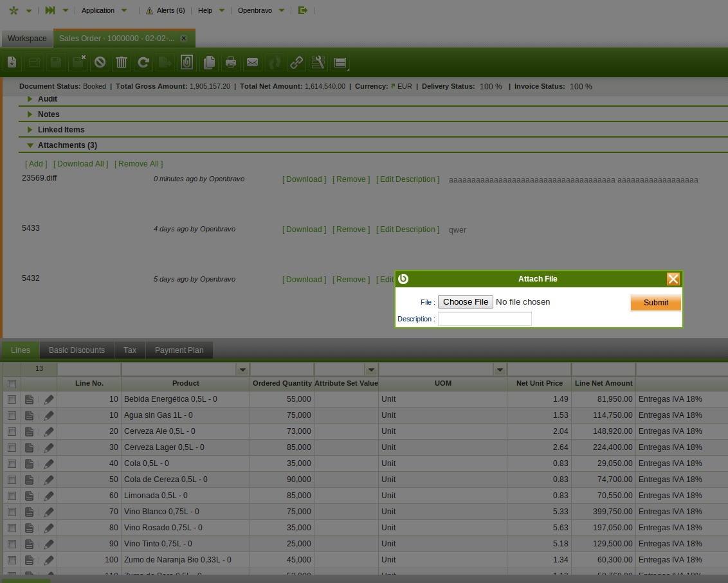
Task: Click the Delete trash can icon
Action: (x=122, y=62)
